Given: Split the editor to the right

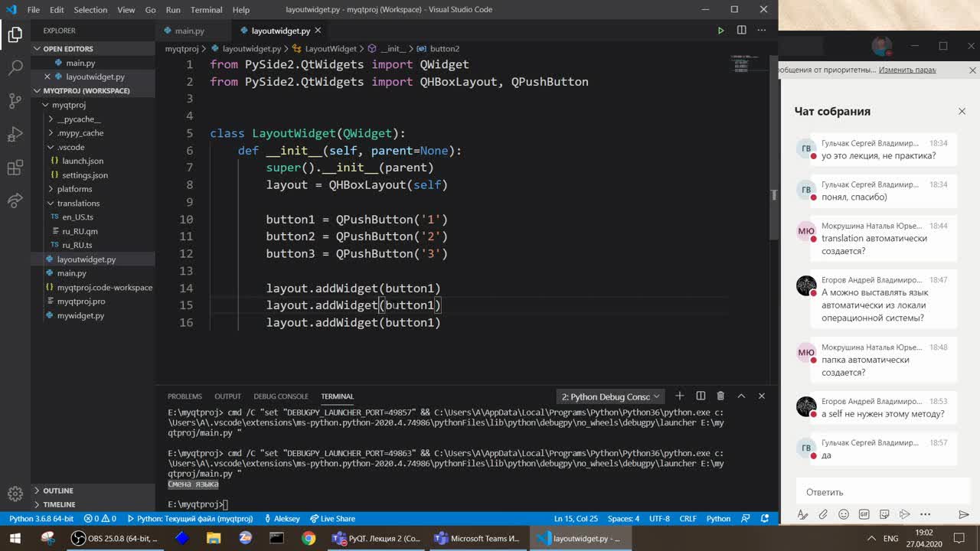Looking at the screenshot, I should tap(741, 31).
